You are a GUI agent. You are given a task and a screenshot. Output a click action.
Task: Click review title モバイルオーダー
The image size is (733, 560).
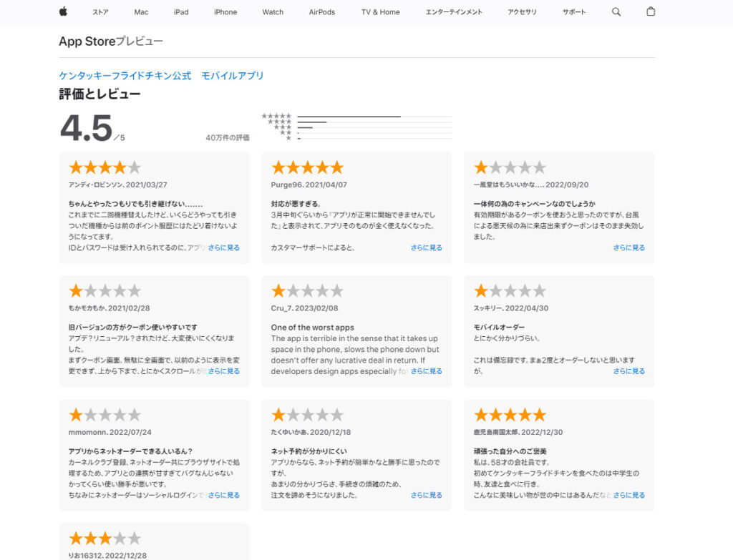point(499,328)
